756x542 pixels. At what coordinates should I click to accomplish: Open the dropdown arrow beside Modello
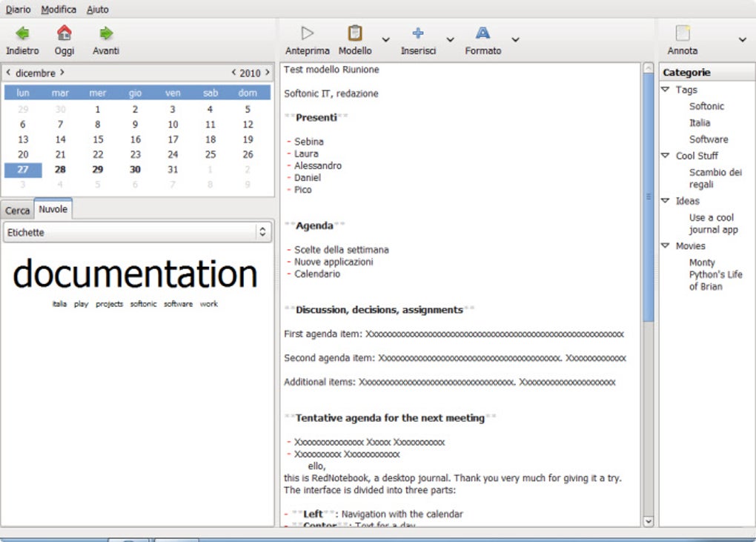pyautogui.click(x=385, y=39)
